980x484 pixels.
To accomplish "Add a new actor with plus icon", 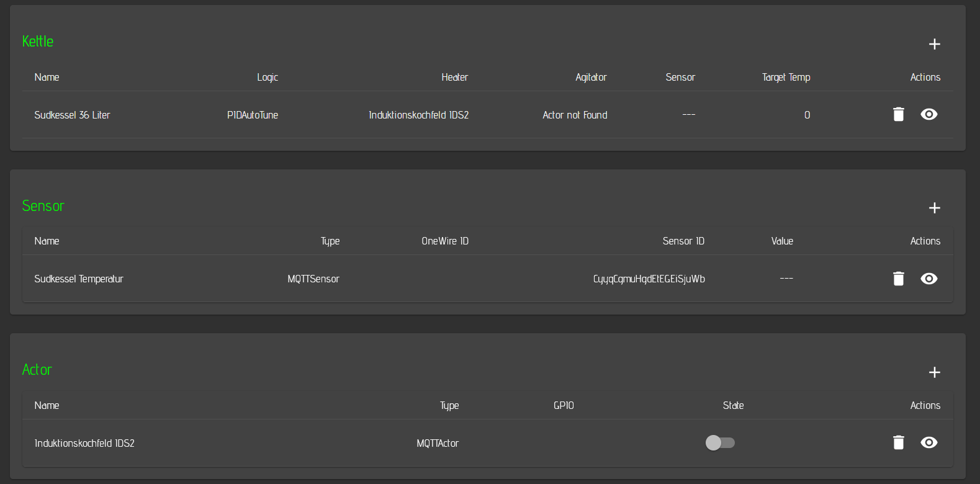I will [934, 372].
